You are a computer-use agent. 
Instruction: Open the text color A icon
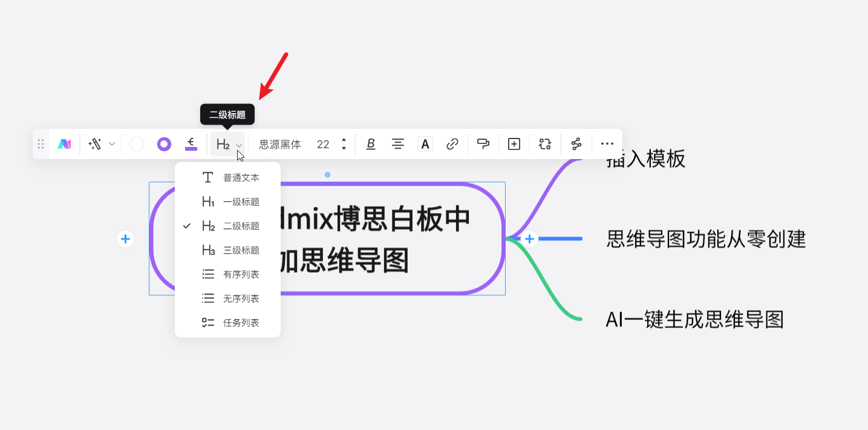pyautogui.click(x=425, y=144)
